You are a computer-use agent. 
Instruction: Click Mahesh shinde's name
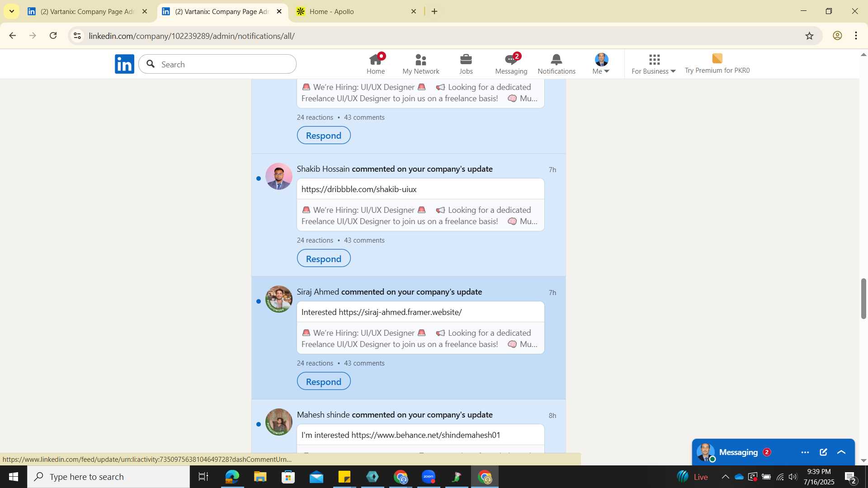click(323, 414)
